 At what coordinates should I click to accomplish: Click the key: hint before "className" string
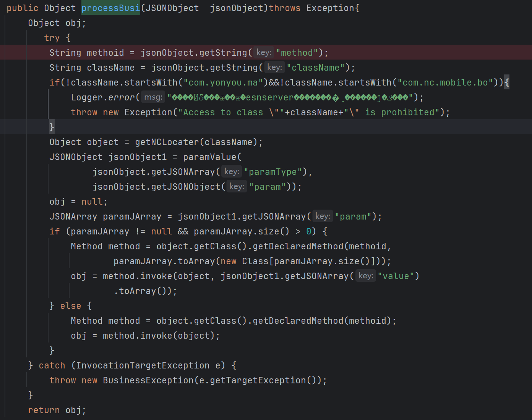(x=274, y=68)
